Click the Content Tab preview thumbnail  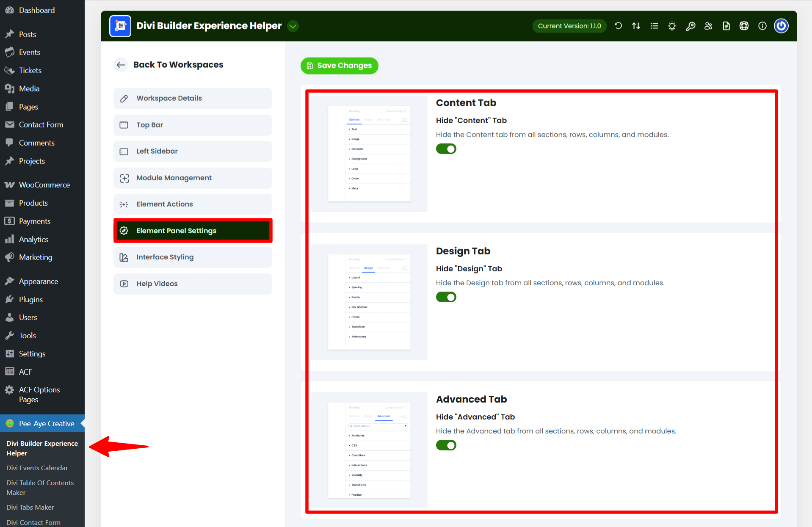click(x=369, y=154)
